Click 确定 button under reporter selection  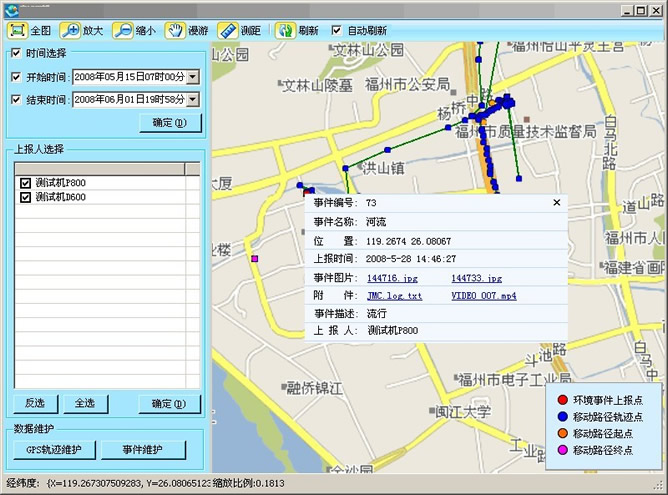[169, 403]
